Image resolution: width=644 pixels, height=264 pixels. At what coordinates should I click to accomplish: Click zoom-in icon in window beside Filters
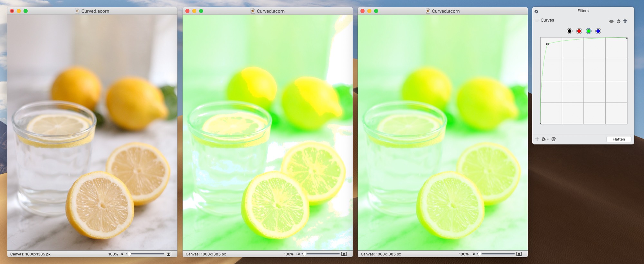519,254
